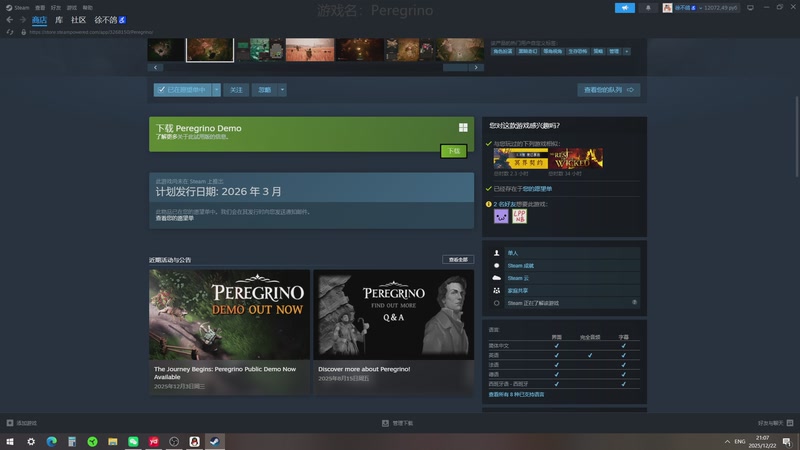Click the padlock icon beside the URL
800x450 pixels.
[x=23, y=32]
